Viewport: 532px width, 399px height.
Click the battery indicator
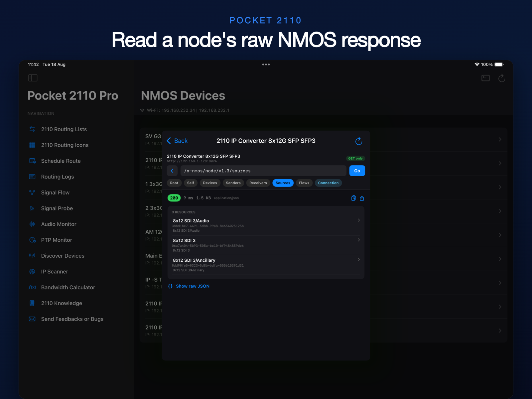499,65
